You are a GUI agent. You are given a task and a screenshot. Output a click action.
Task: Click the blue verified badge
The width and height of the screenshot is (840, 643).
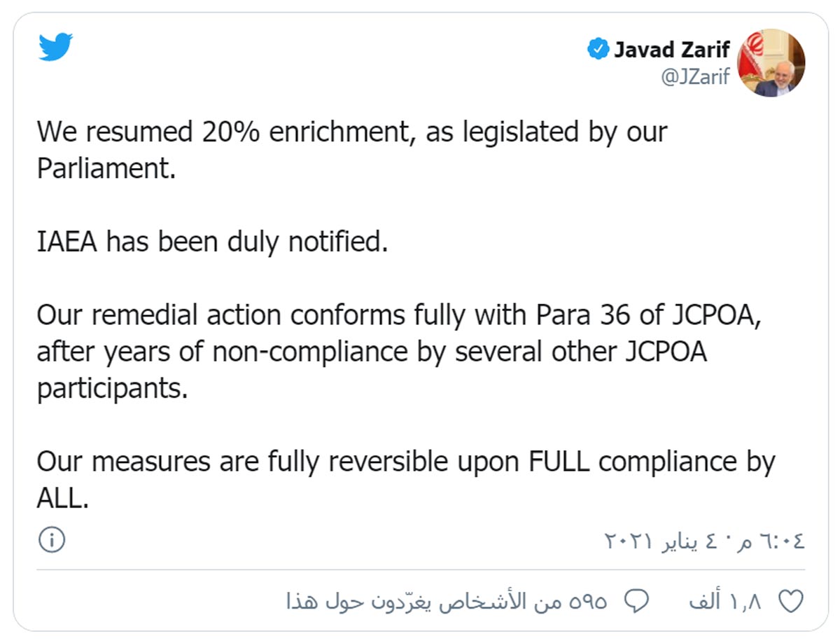[598, 50]
